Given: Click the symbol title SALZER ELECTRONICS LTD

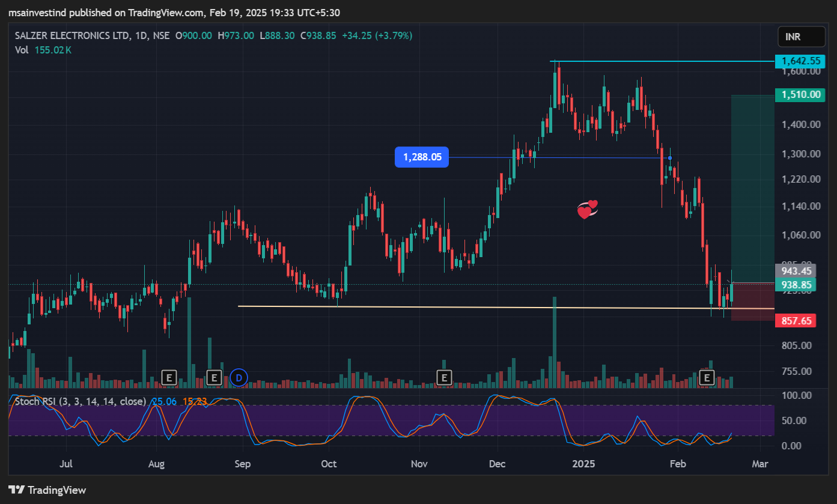Looking at the screenshot, I should (x=72, y=35).
